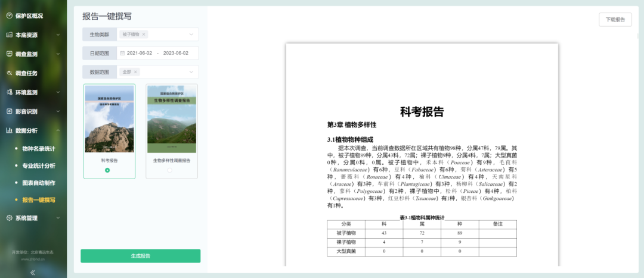
Task: Go to 图表自动制作 submenu
Action: (x=39, y=183)
